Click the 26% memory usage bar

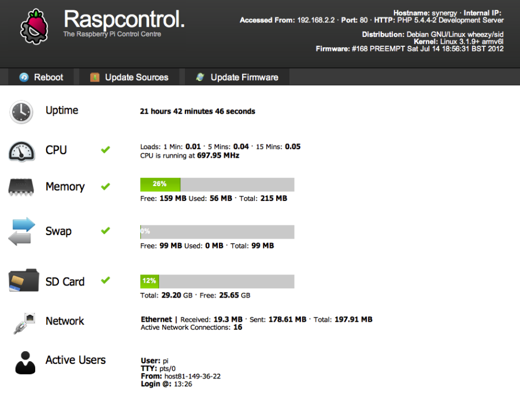[x=160, y=184]
